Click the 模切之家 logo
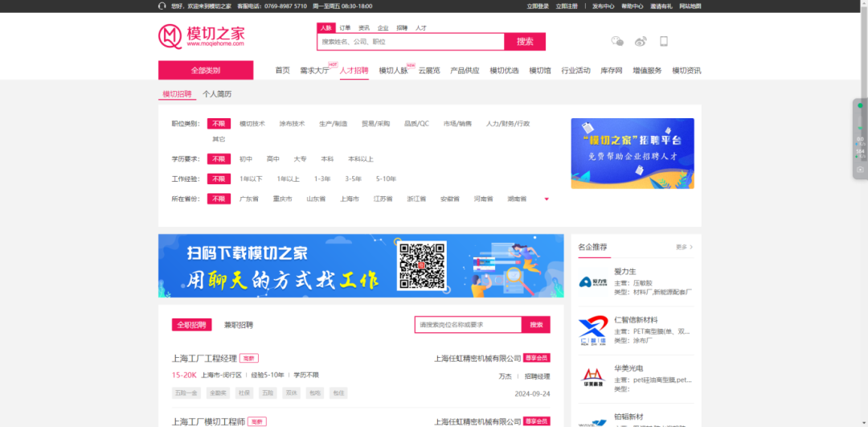 pyautogui.click(x=201, y=37)
